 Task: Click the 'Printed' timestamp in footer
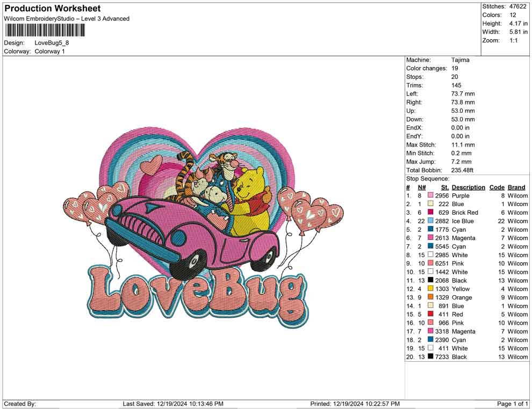click(x=355, y=404)
